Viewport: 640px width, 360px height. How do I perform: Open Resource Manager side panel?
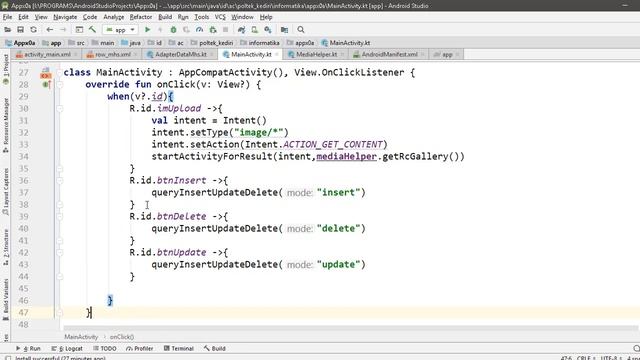(x=6, y=124)
